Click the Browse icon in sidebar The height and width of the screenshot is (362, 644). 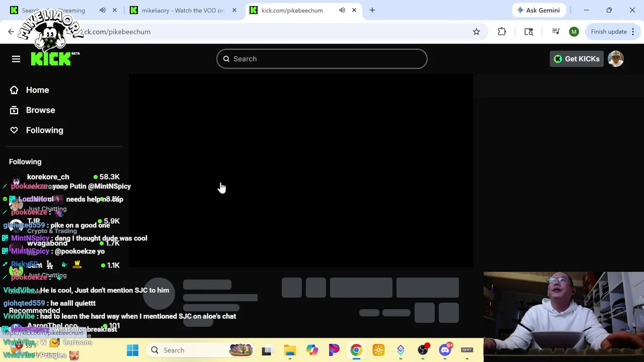click(x=14, y=110)
